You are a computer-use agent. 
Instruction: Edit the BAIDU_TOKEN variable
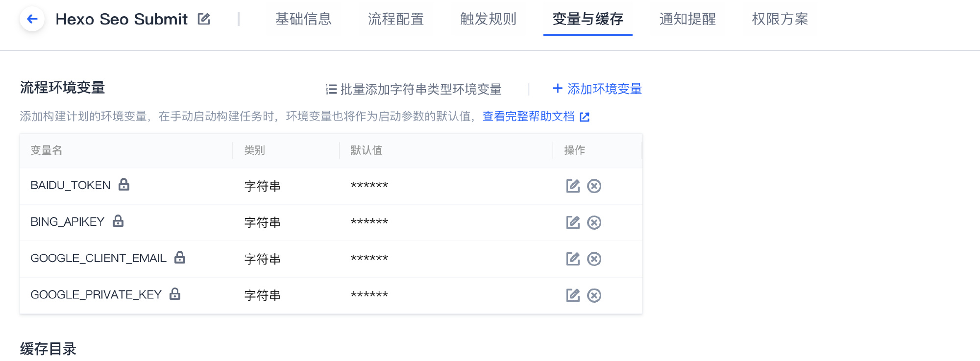click(x=573, y=186)
